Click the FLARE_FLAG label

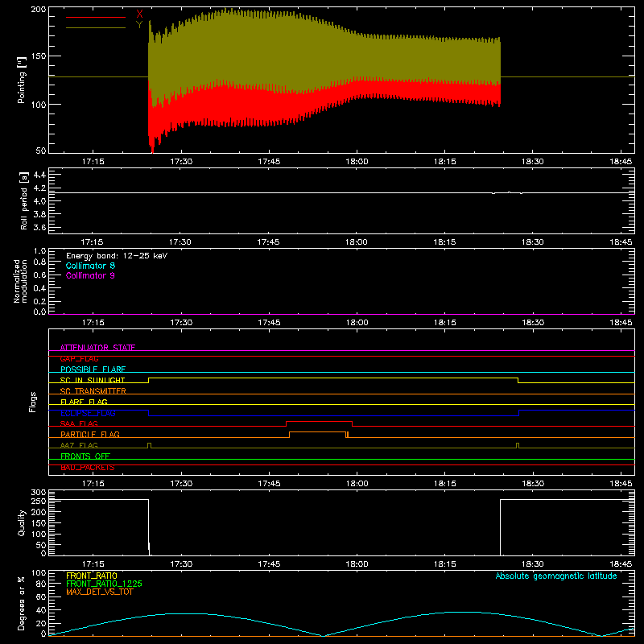coord(84,402)
